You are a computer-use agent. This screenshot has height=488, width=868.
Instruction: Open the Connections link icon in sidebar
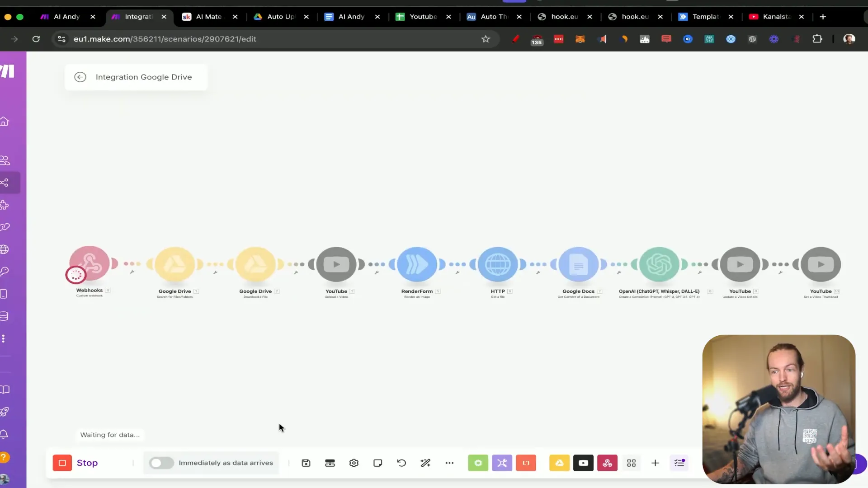point(5,227)
